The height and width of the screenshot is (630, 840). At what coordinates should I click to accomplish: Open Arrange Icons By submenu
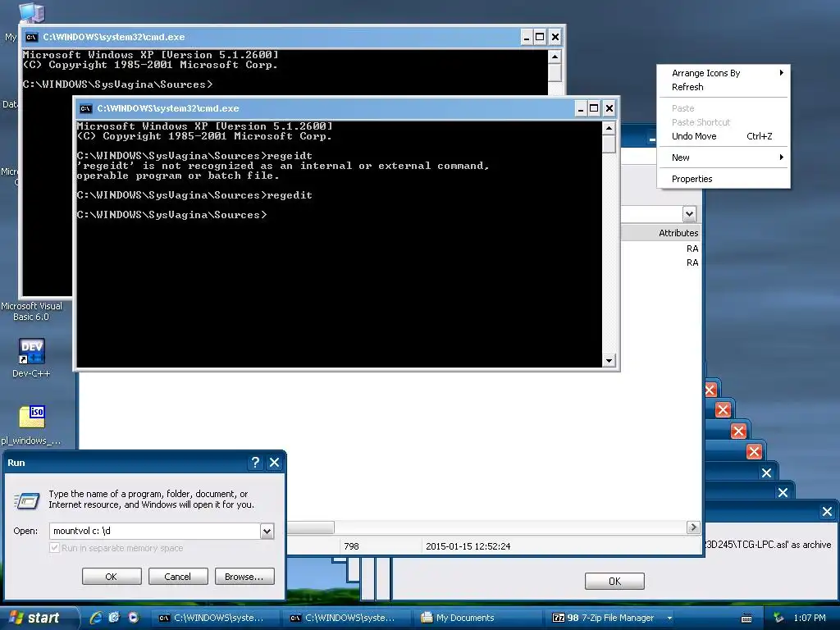tap(724, 73)
